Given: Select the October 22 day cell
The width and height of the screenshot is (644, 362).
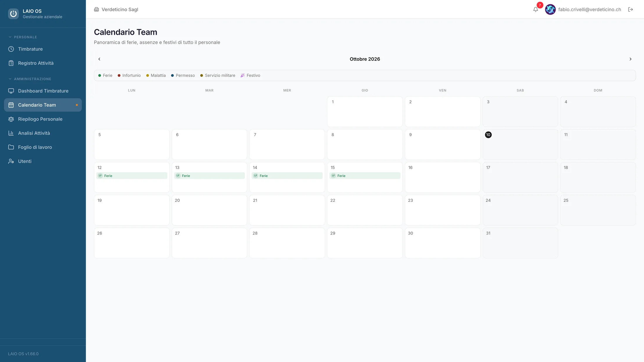Looking at the screenshot, I should (365, 210).
